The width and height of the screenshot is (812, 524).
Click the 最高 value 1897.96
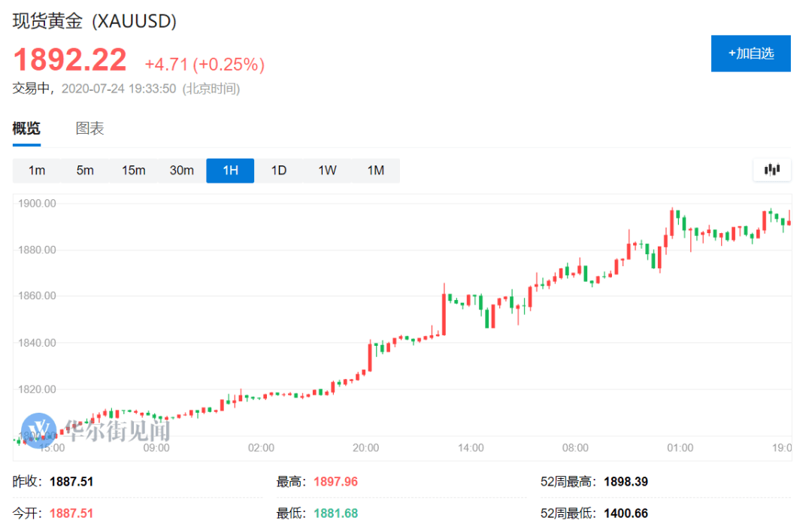pos(335,482)
